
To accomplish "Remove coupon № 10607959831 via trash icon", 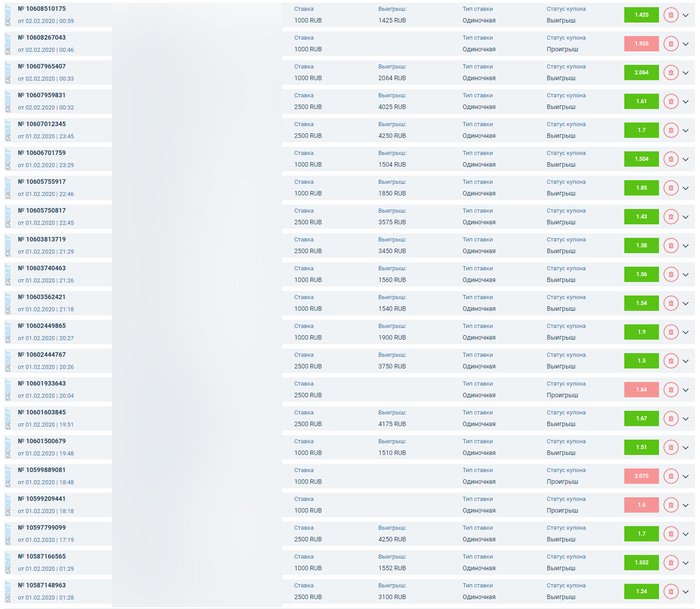I will point(671,101).
